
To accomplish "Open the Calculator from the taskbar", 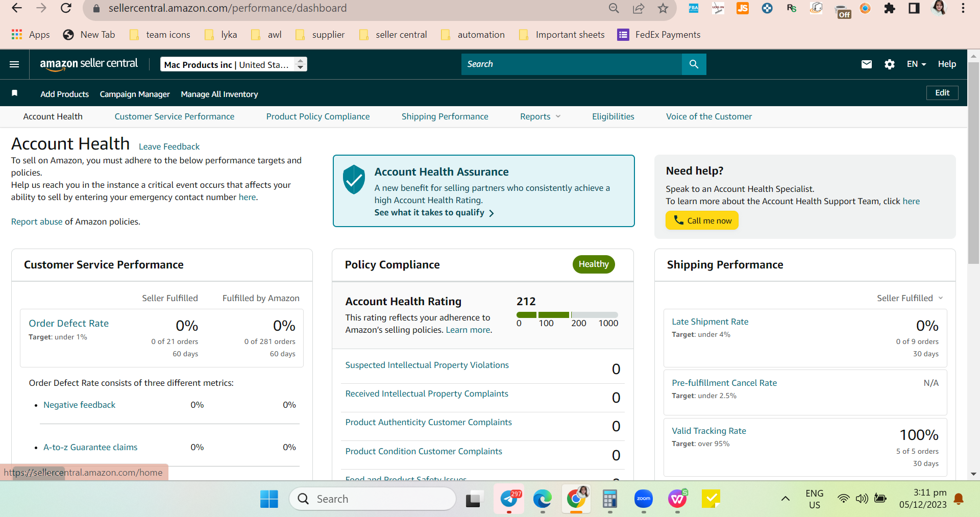I will point(609,499).
